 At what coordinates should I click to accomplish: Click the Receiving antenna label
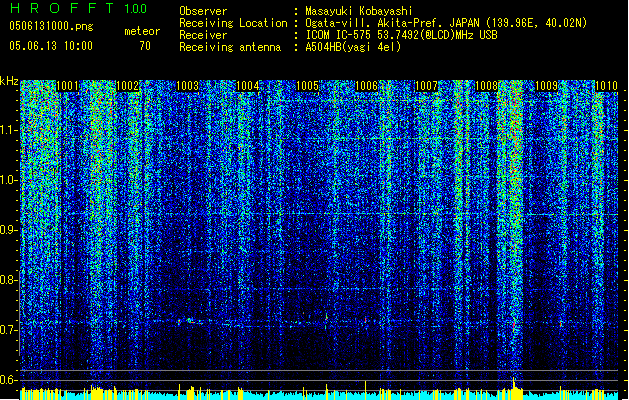point(230,47)
